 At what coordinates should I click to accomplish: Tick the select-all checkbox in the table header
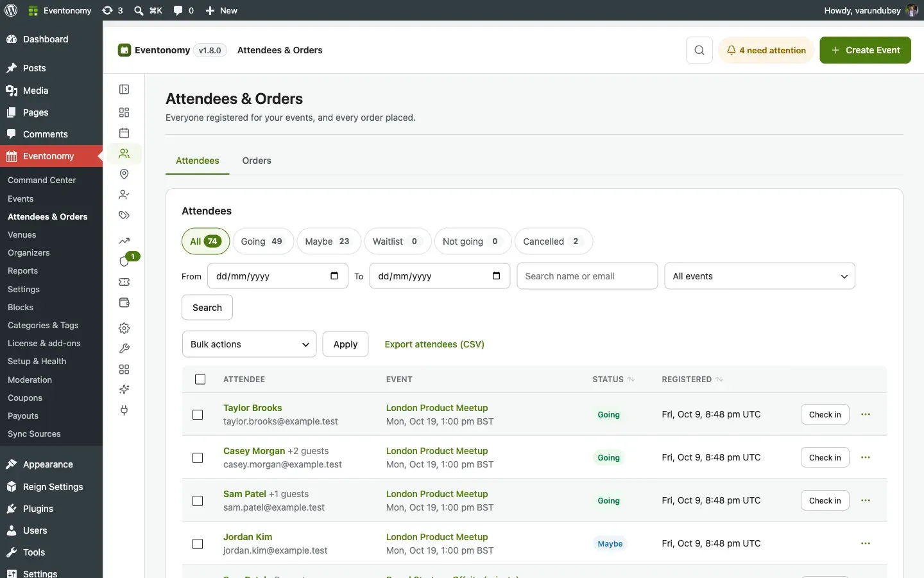point(200,380)
